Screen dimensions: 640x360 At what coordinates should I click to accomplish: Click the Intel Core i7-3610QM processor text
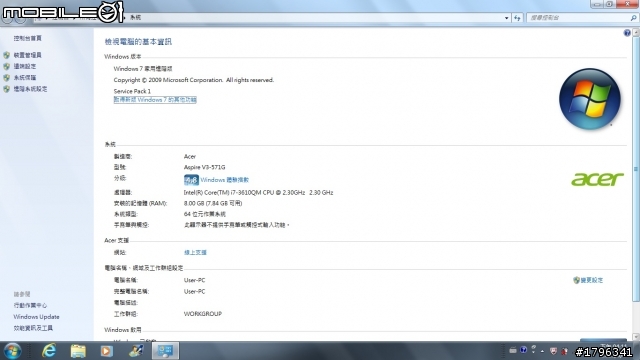pyautogui.click(x=258, y=193)
